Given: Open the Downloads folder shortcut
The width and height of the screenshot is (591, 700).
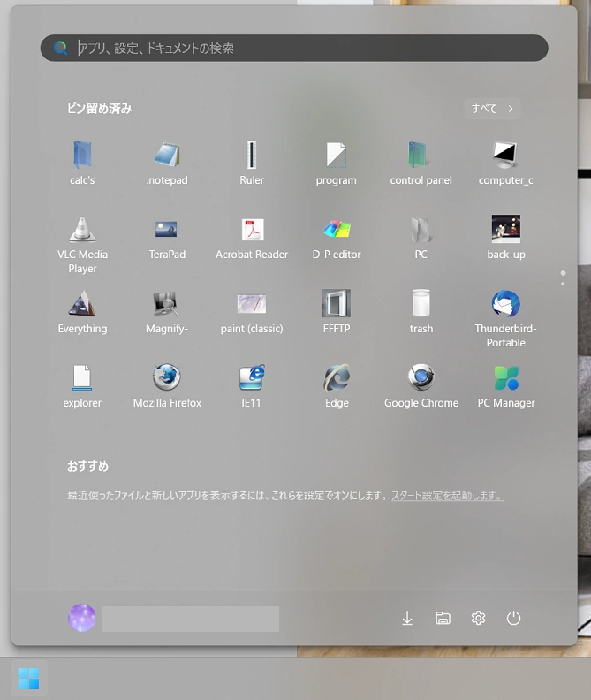Looking at the screenshot, I should point(407,619).
